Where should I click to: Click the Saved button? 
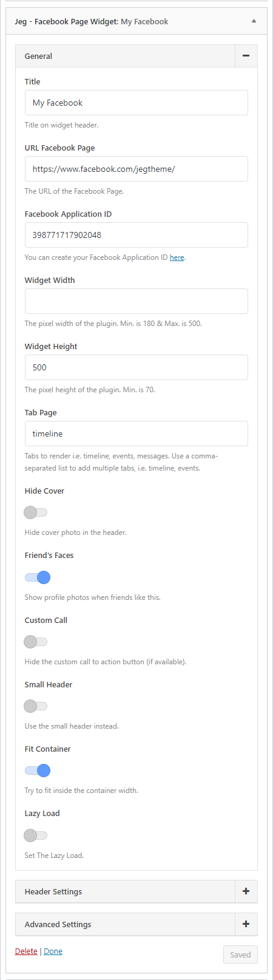[240, 954]
